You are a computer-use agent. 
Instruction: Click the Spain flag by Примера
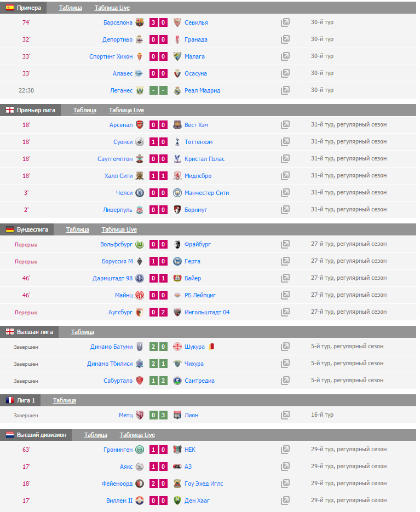point(10,8)
